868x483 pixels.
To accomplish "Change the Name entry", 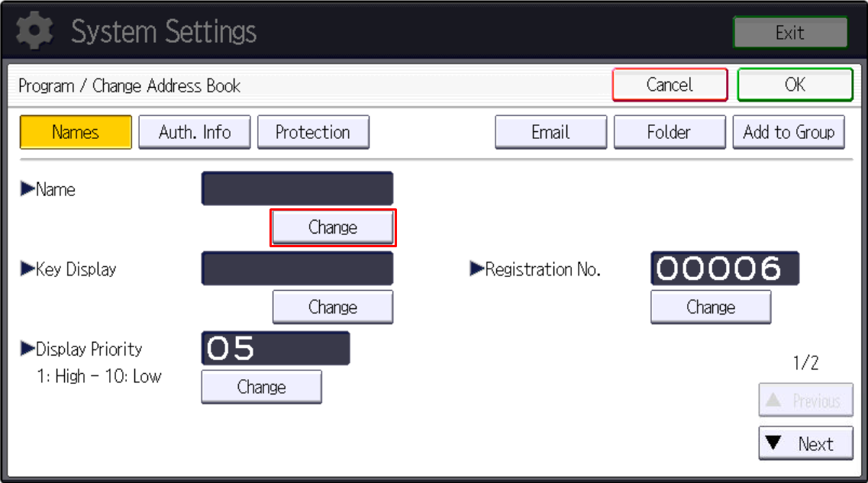I will point(333,227).
